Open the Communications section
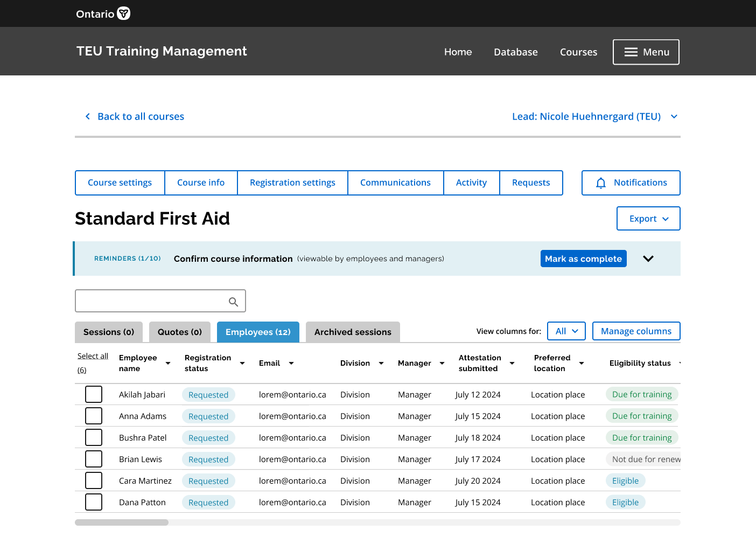 (395, 183)
